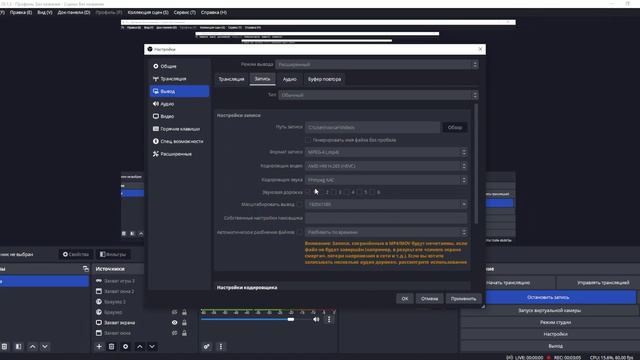This screenshot has height=360, width=640.
Task: Open Трансляция settings section
Action: coord(180,79)
